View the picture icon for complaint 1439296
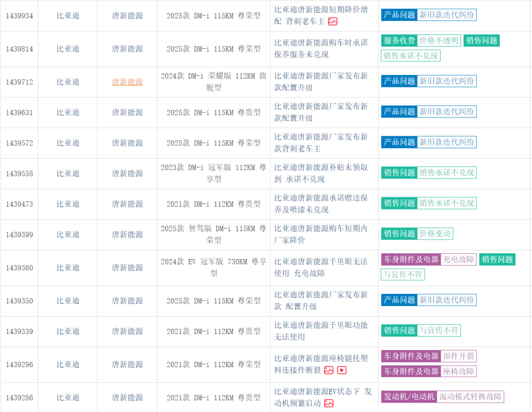The width and height of the screenshot is (532, 412). (x=329, y=370)
